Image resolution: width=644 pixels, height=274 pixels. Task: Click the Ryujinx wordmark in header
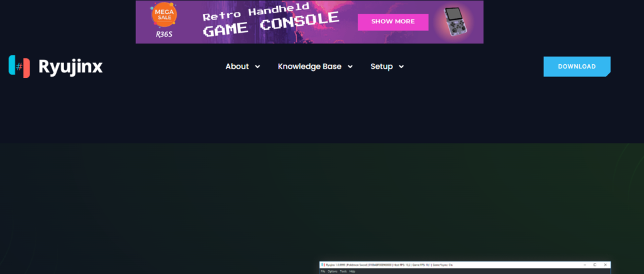click(70, 67)
